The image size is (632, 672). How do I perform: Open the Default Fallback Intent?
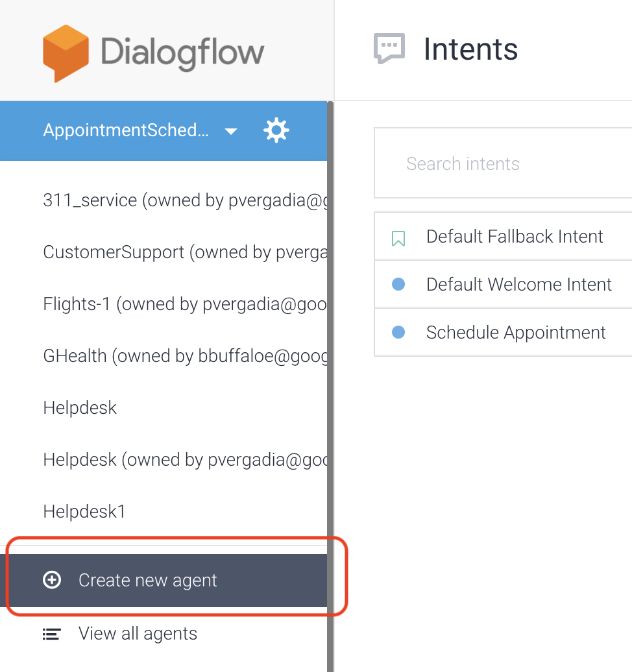click(x=515, y=237)
